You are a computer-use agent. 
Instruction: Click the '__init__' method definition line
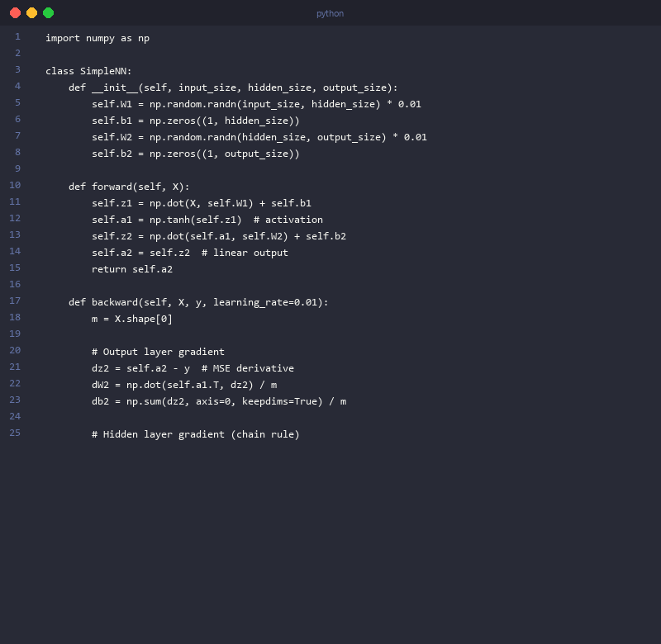233,88
